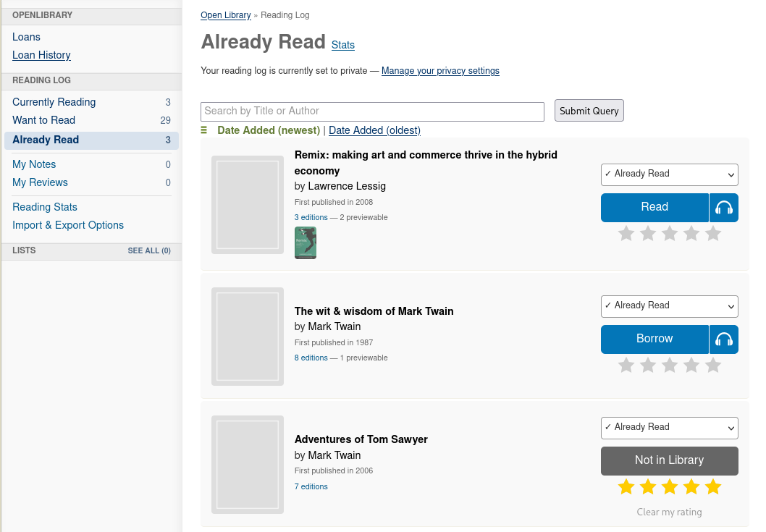Screen dimensions: 766x532
Task: Select Already Read shelf in sidebar
Action: point(91,140)
